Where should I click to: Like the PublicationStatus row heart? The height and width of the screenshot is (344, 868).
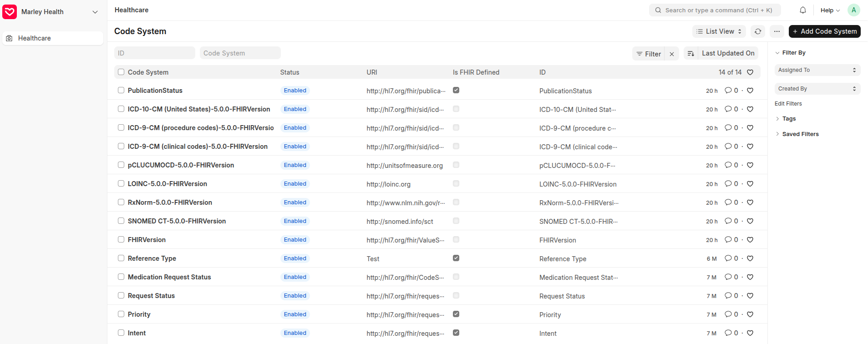tap(750, 91)
